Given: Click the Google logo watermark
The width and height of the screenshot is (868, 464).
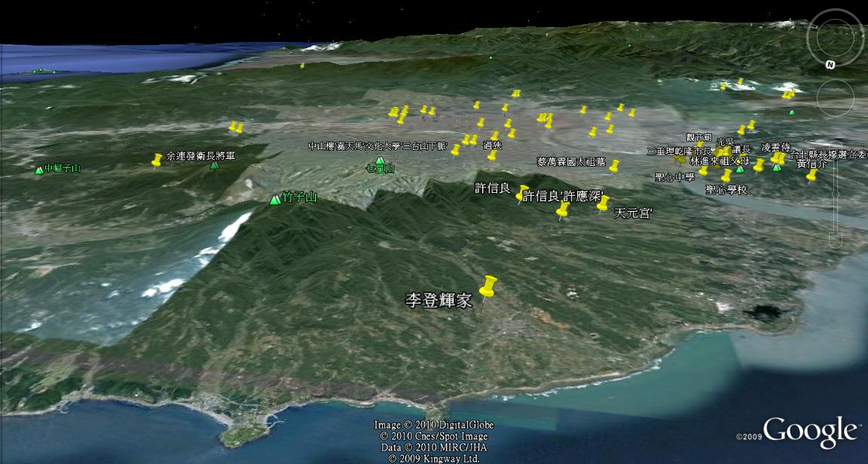Looking at the screenshot, I should tap(810, 431).
